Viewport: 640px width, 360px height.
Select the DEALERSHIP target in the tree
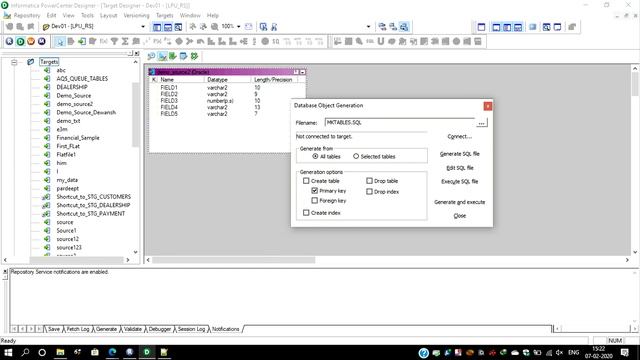tap(72, 87)
